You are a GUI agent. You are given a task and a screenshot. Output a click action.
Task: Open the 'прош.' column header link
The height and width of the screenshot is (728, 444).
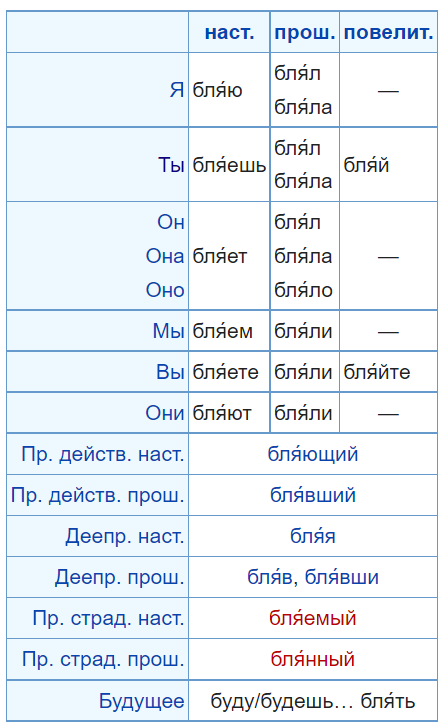305,32
